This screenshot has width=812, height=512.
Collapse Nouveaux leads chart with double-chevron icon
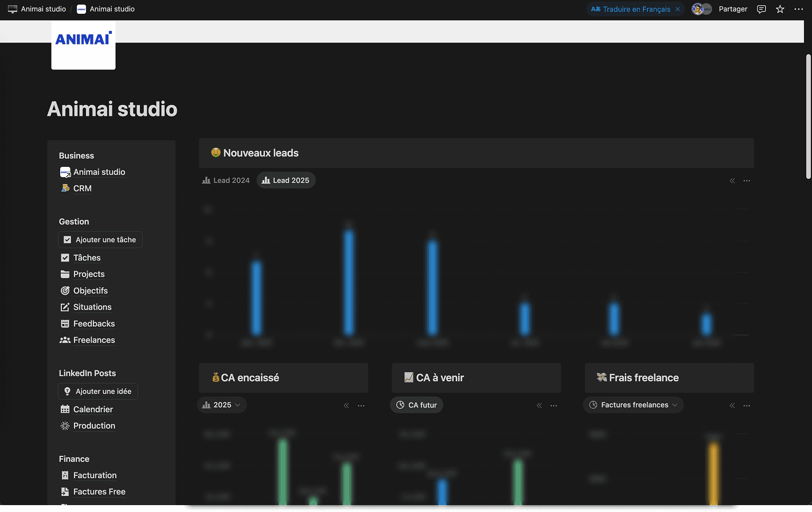(x=732, y=181)
